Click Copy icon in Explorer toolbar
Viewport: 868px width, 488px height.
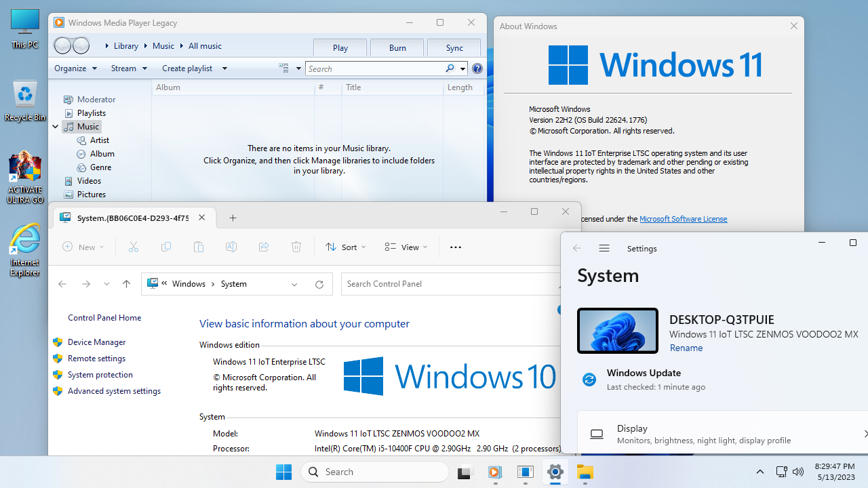pos(166,247)
